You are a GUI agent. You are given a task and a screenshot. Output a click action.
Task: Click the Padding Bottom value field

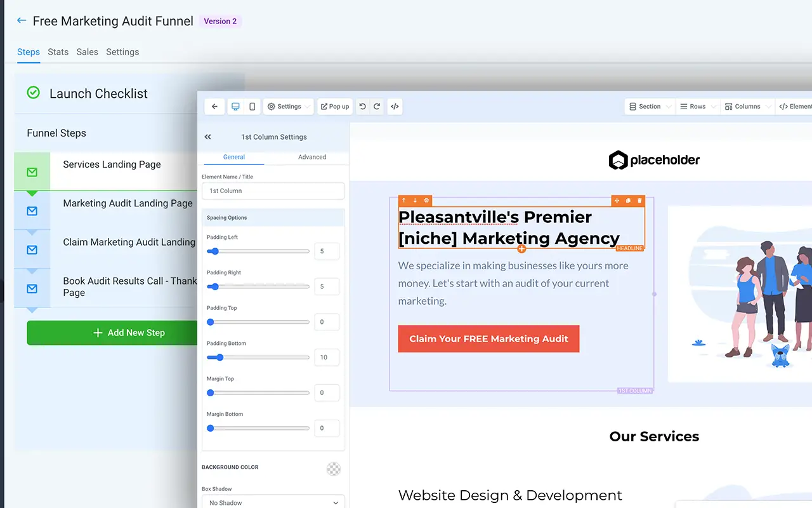pyautogui.click(x=327, y=358)
